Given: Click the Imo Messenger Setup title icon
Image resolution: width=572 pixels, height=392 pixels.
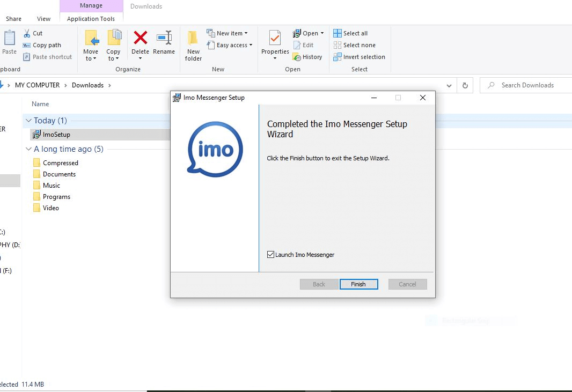Looking at the screenshot, I should point(177,98).
